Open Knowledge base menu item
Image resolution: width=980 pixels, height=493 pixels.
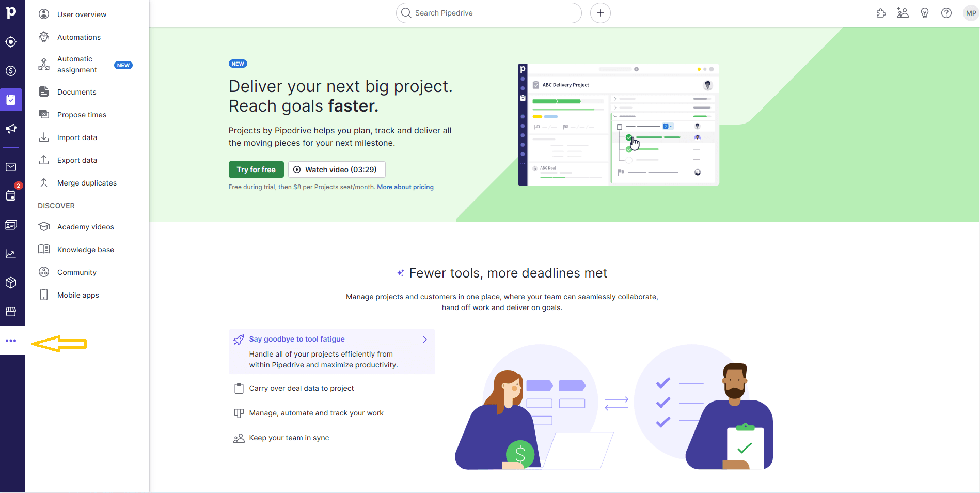[x=87, y=250]
